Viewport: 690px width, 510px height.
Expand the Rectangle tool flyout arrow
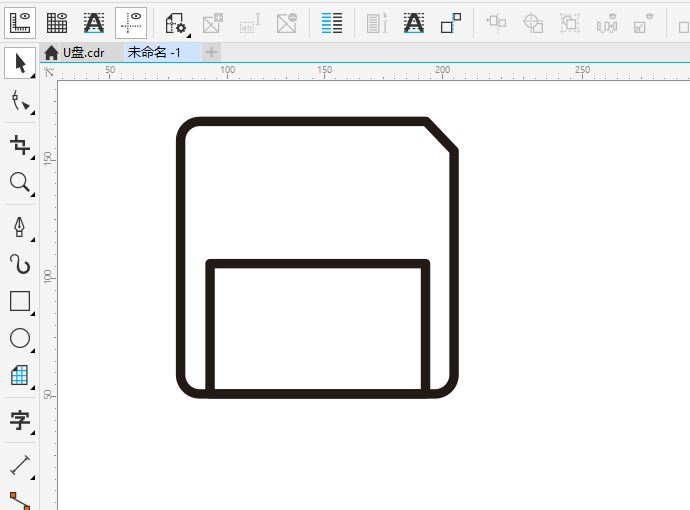(33, 315)
